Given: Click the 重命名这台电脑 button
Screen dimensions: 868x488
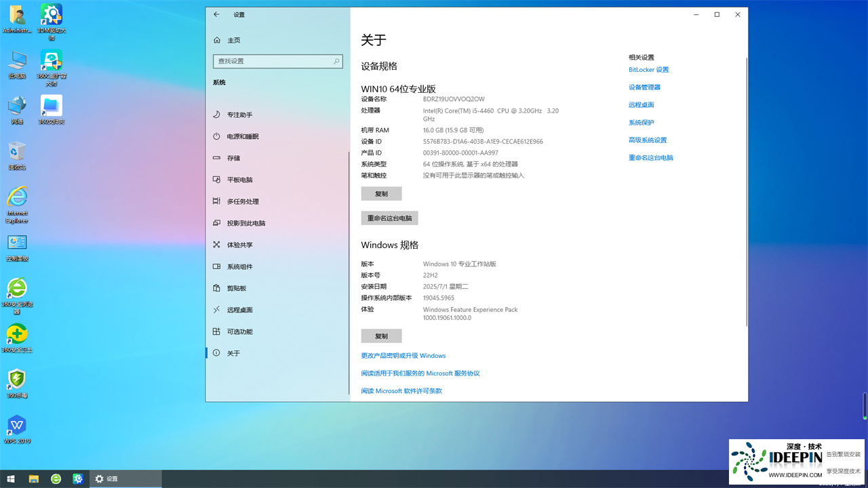Looking at the screenshot, I should pyautogui.click(x=389, y=218).
